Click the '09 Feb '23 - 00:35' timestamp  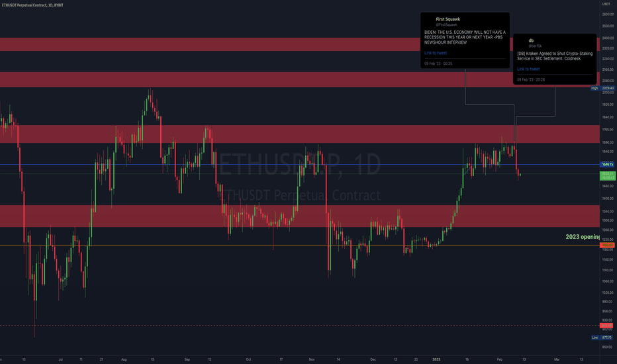pos(438,64)
